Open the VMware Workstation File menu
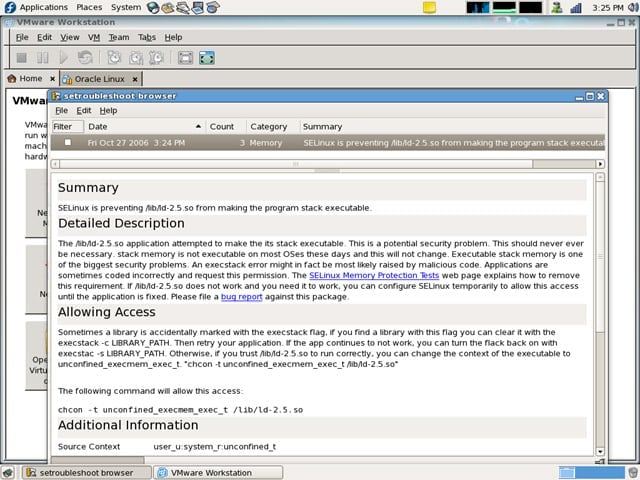 pyautogui.click(x=22, y=37)
